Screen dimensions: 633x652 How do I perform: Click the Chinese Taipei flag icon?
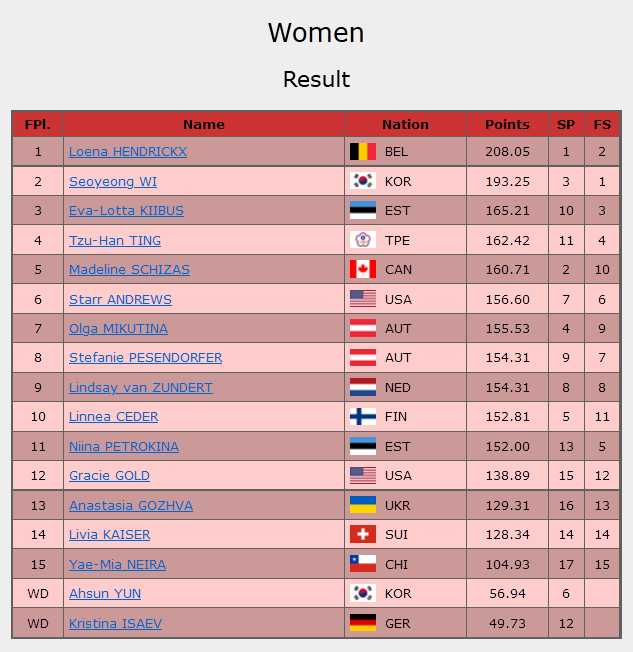click(x=362, y=240)
